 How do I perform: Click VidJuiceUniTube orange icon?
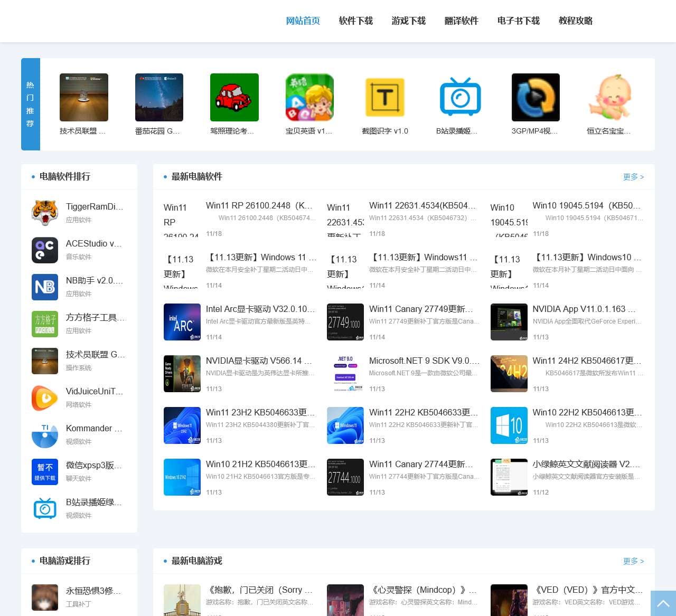45,397
